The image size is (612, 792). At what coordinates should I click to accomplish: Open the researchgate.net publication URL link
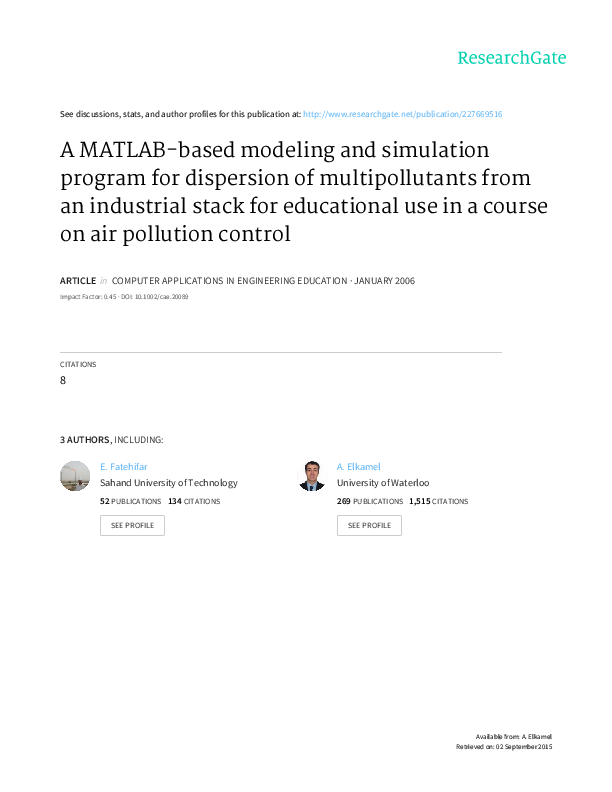point(402,115)
